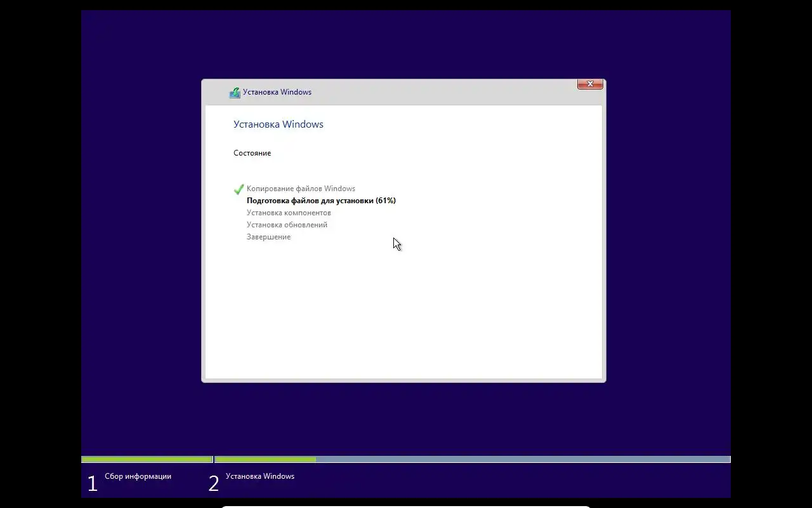Click the setup icon in title bar
This screenshot has height=508, width=812.
[235, 92]
